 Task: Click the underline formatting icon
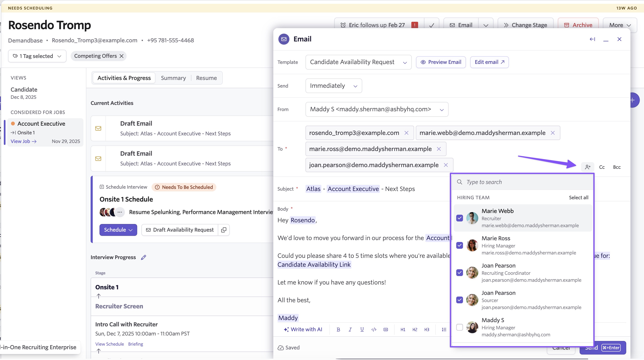point(362,330)
